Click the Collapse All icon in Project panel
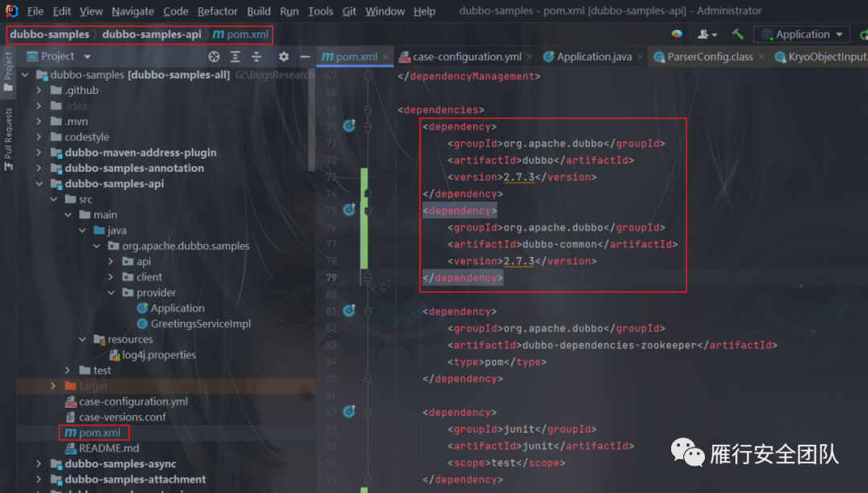868x493 pixels. point(256,56)
